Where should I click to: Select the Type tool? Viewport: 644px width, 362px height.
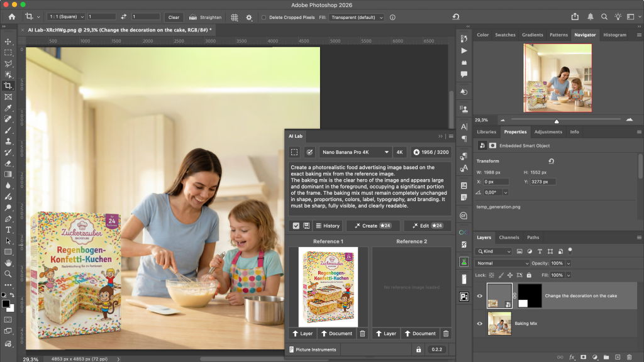click(x=8, y=230)
